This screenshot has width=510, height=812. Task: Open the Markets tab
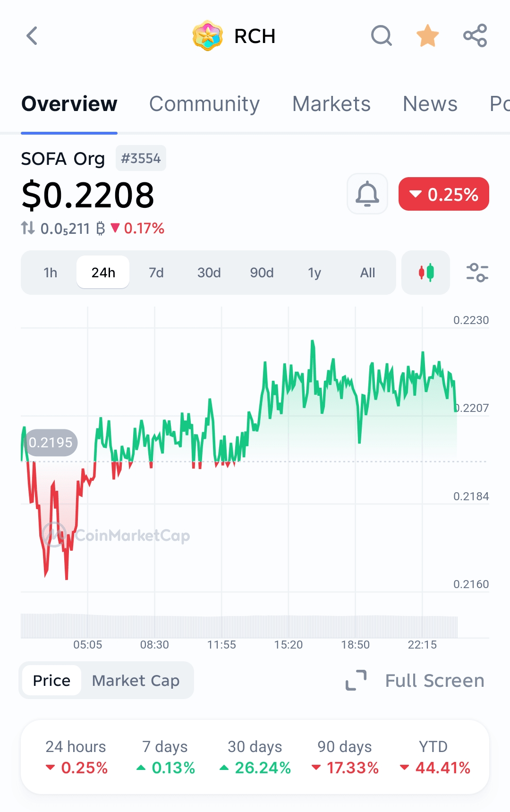point(331,104)
